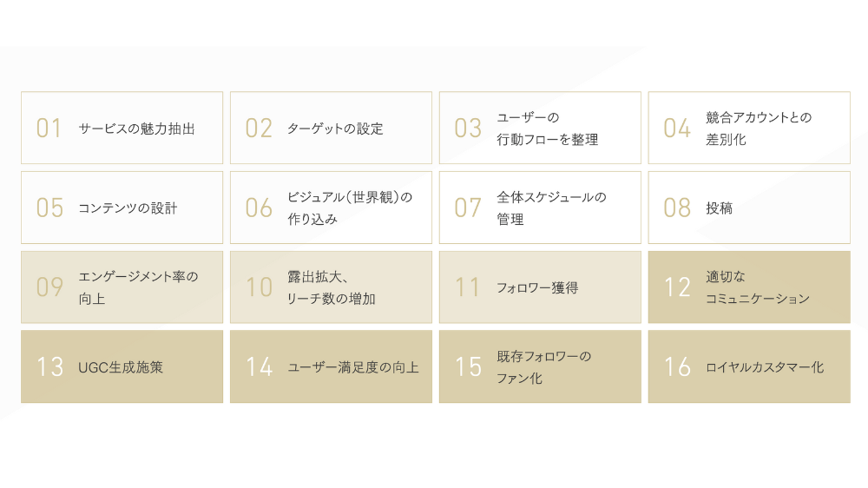Image resolution: width=868 pixels, height=488 pixels.
Task: Select the 適切なコミュニケーション card
Action: (x=749, y=287)
